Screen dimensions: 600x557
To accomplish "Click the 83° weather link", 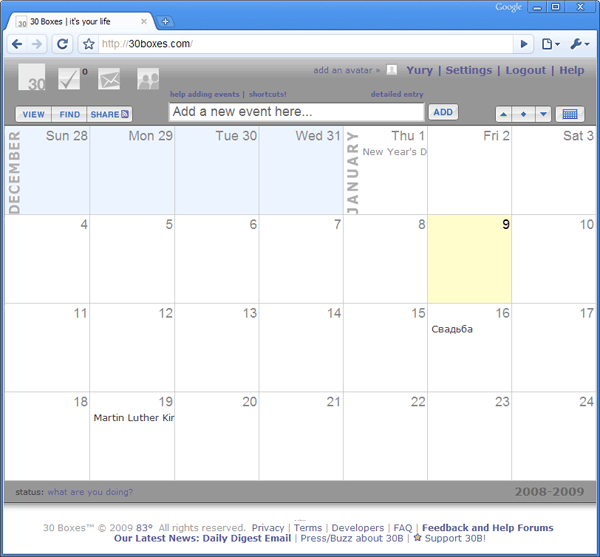I will pos(144,528).
